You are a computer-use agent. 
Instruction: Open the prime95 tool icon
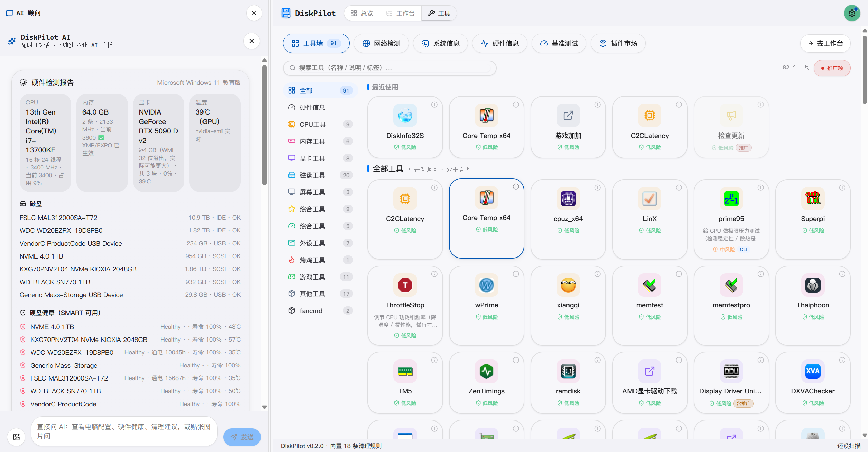click(x=731, y=199)
